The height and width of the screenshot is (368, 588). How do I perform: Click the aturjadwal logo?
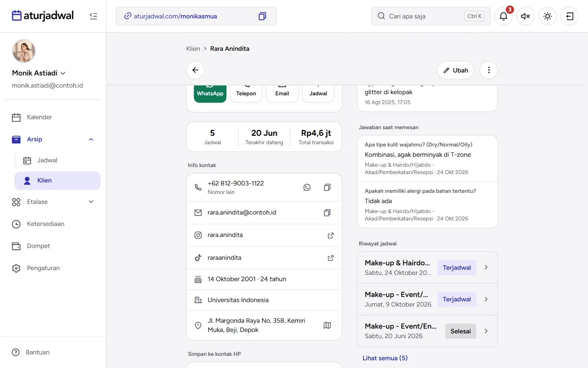tap(43, 15)
